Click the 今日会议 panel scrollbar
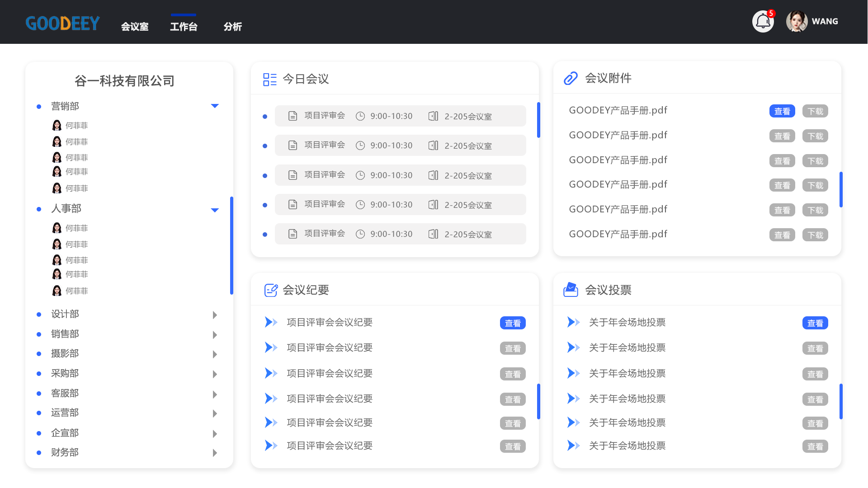This screenshot has height=488, width=868. tap(538, 120)
